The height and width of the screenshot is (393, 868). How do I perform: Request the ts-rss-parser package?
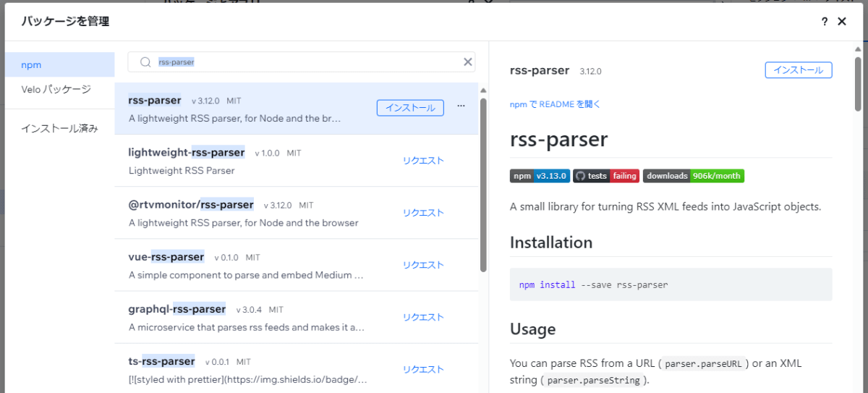pyautogui.click(x=423, y=369)
